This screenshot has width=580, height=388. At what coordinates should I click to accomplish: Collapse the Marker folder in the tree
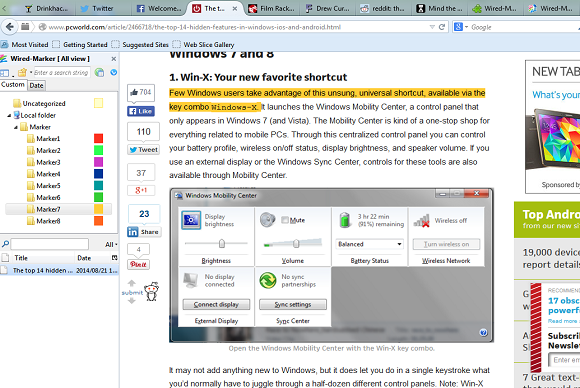tap(16, 127)
